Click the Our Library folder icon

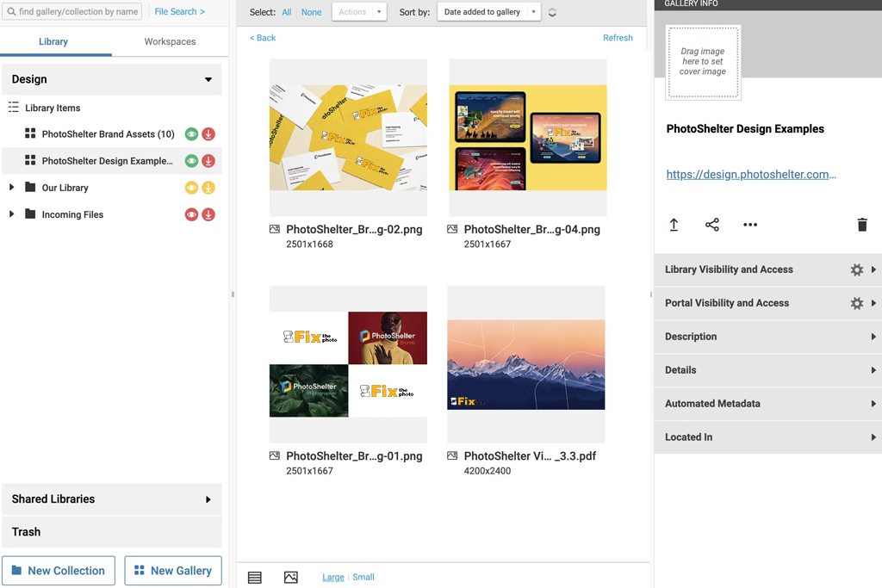[x=30, y=187]
